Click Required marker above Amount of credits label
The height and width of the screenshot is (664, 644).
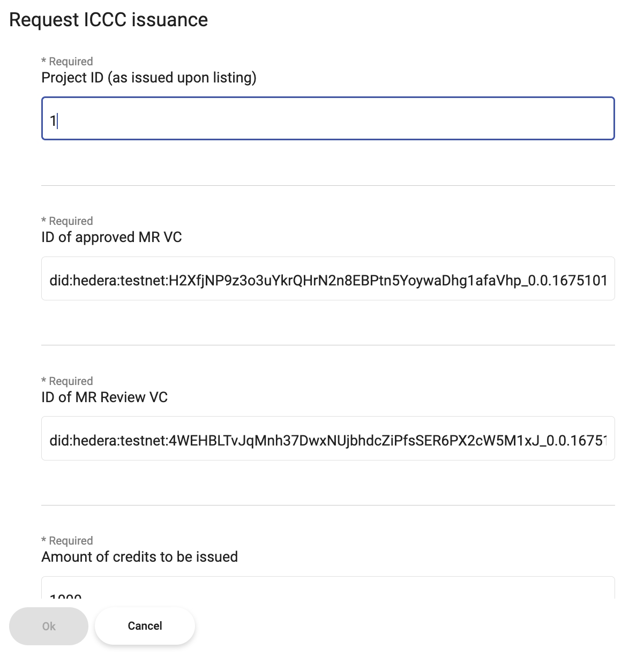pos(67,541)
